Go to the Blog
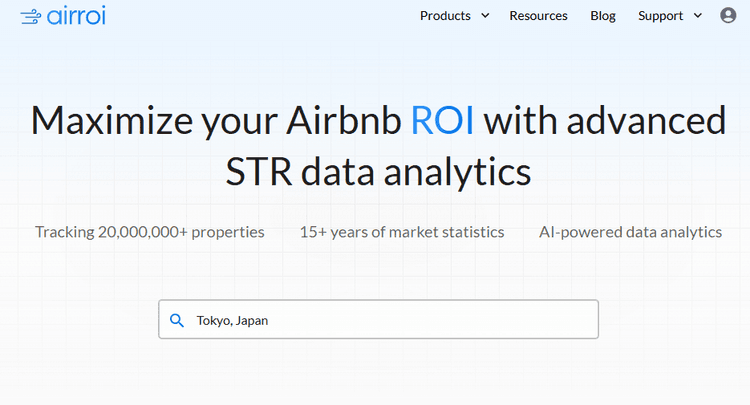Image resolution: width=750 pixels, height=405 pixels. pyautogui.click(x=603, y=16)
